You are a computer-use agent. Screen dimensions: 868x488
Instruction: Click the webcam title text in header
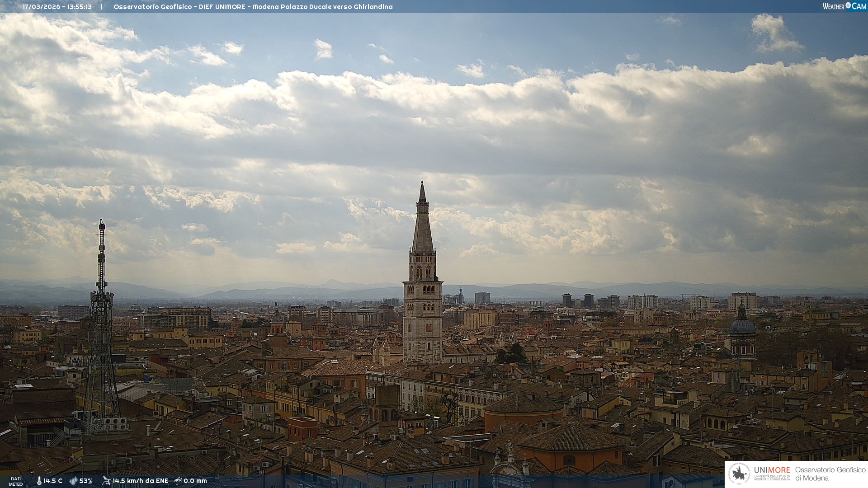253,7
